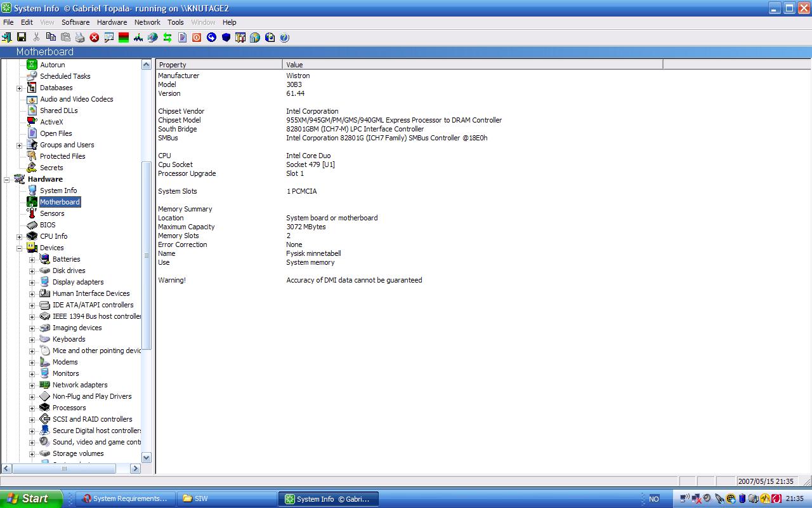This screenshot has height=508, width=812.
Task: Expand the Groups and Users node
Action: point(19,145)
